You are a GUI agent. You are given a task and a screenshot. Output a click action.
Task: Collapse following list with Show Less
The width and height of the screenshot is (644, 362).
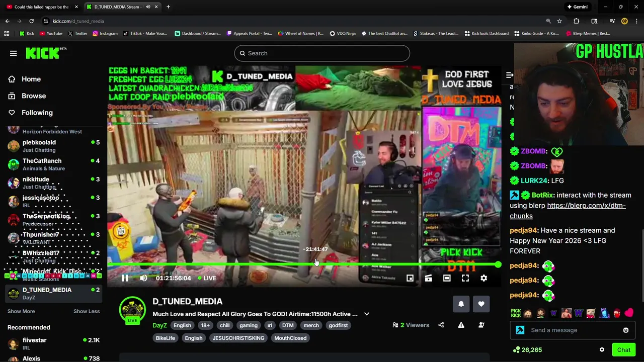pyautogui.click(x=87, y=311)
